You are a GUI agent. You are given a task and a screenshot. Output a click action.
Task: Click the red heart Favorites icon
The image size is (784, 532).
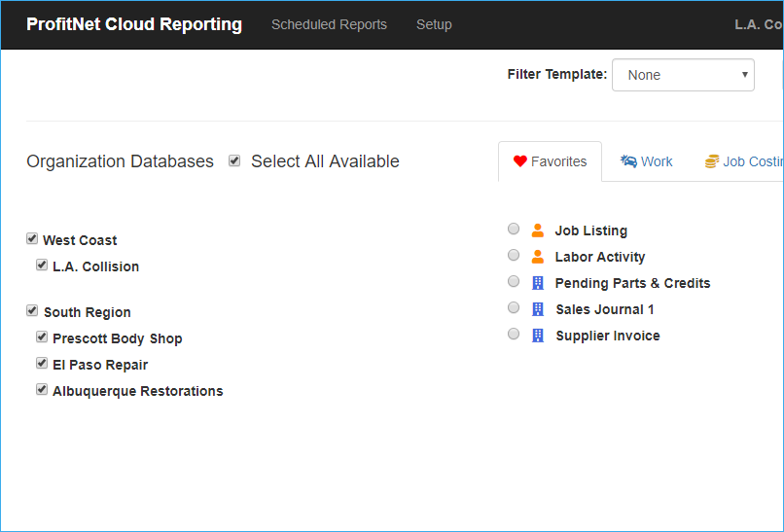[520, 161]
